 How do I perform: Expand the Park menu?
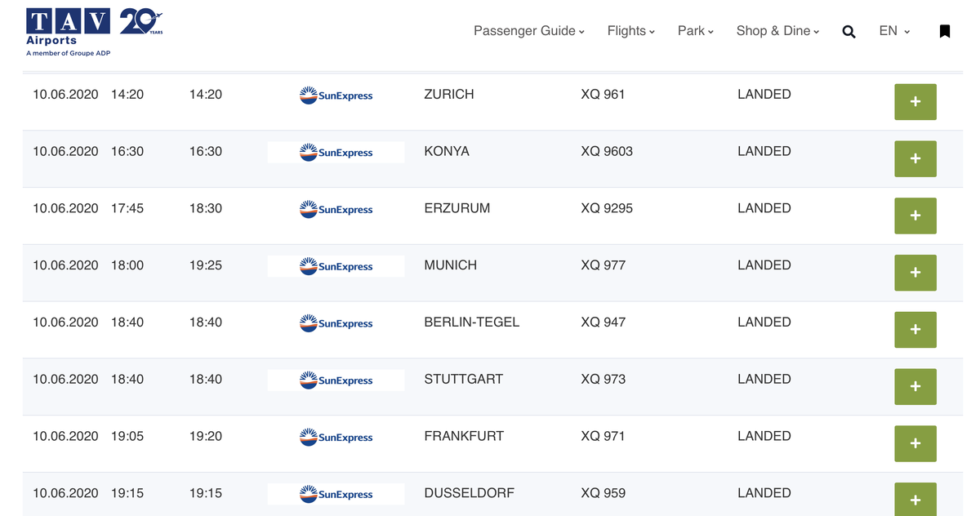[x=696, y=31]
